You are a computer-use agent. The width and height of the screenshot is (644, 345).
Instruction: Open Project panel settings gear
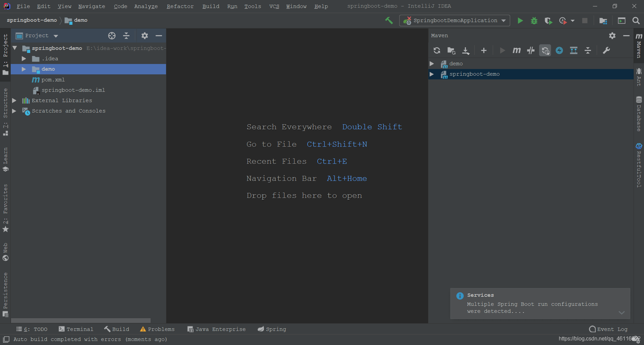point(145,36)
